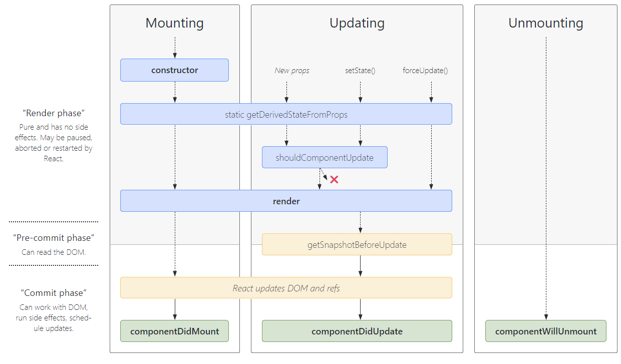Click the dotted divider line below Render phase
Screen dimensions: 621x364
point(53,221)
